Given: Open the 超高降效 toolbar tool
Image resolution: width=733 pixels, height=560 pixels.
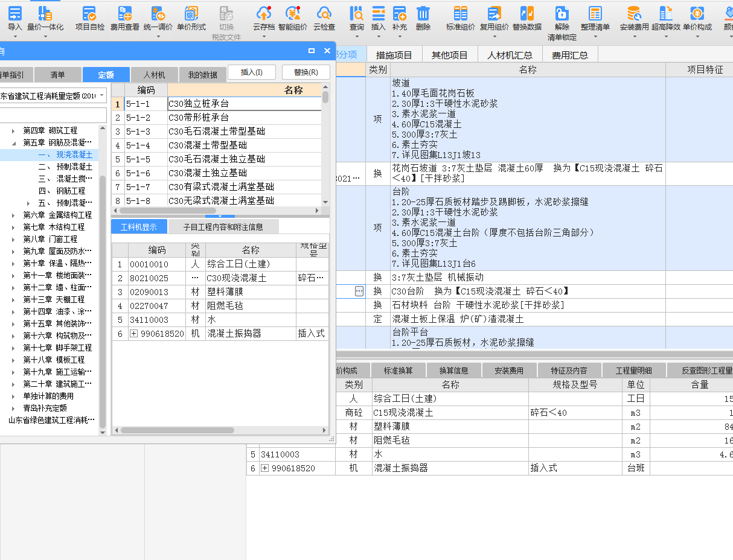Looking at the screenshot, I should coord(666,18).
